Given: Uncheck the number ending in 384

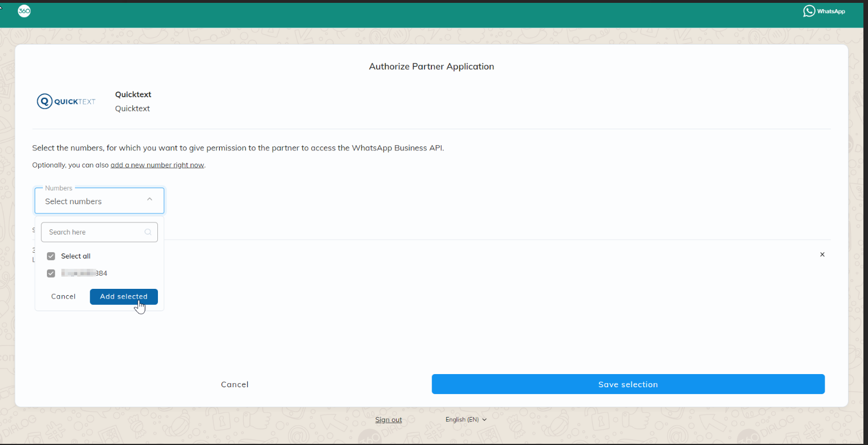Looking at the screenshot, I should tap(51, 273).
